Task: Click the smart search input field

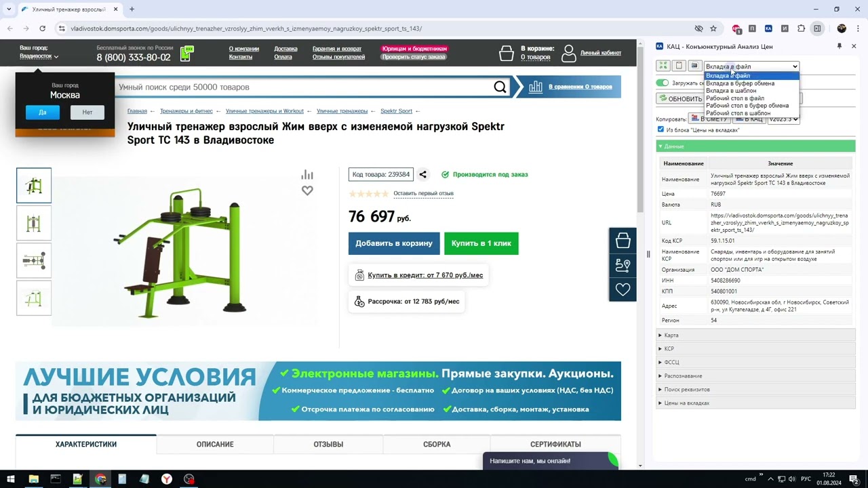Action: coord(303,87)
